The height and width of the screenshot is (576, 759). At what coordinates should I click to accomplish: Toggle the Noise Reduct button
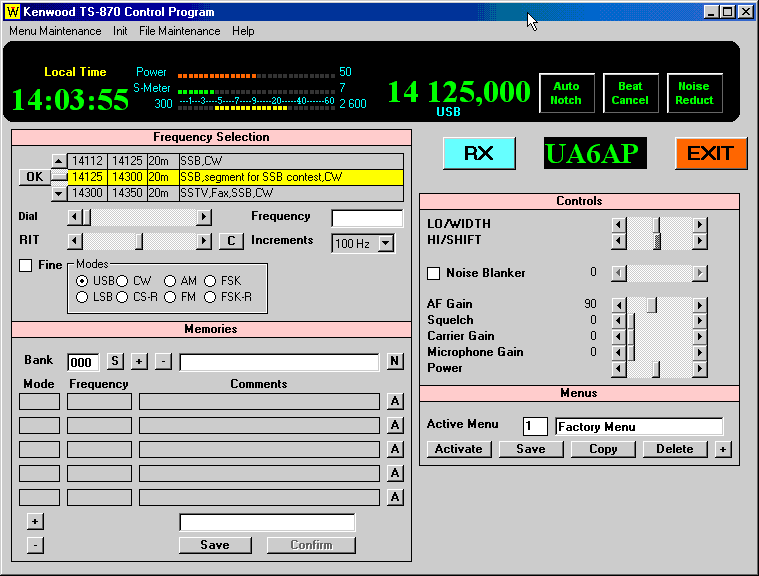(x=695, y=93)
